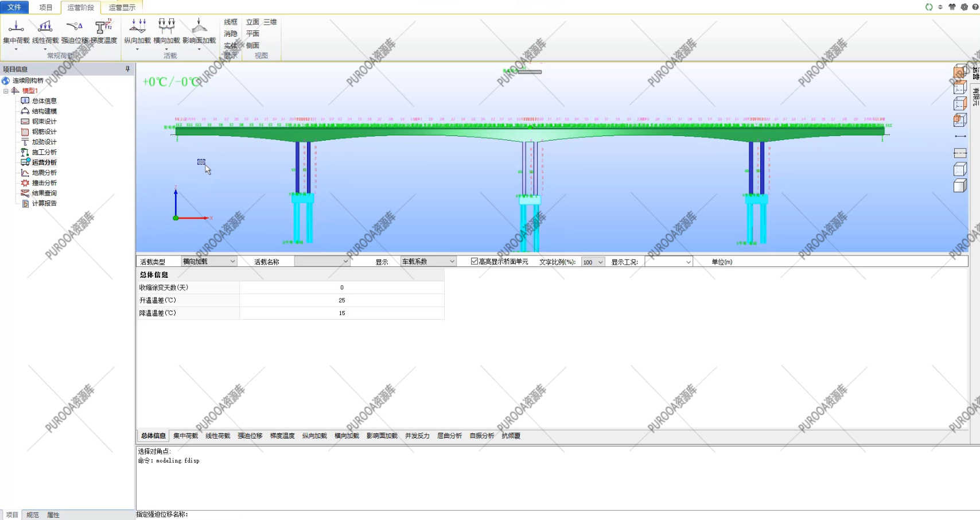Click the 影响面加载 influence surface loading icon
The image size is (980, 520).
[x=199, y=32]
